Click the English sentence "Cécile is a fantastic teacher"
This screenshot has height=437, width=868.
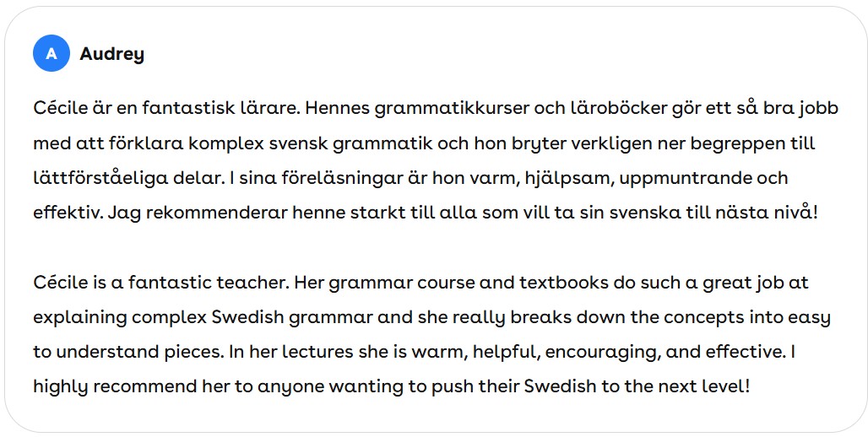(x=161, y=283)
